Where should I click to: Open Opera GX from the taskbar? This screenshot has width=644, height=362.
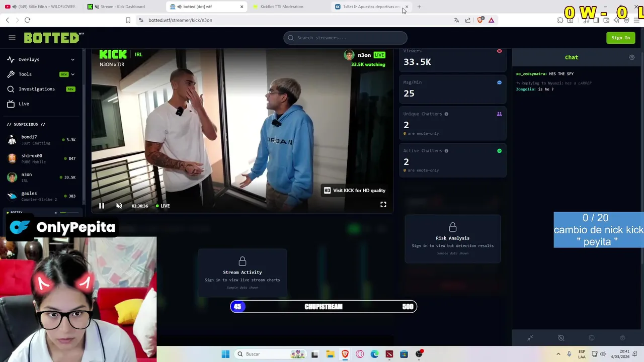click(x=360, y=354)
